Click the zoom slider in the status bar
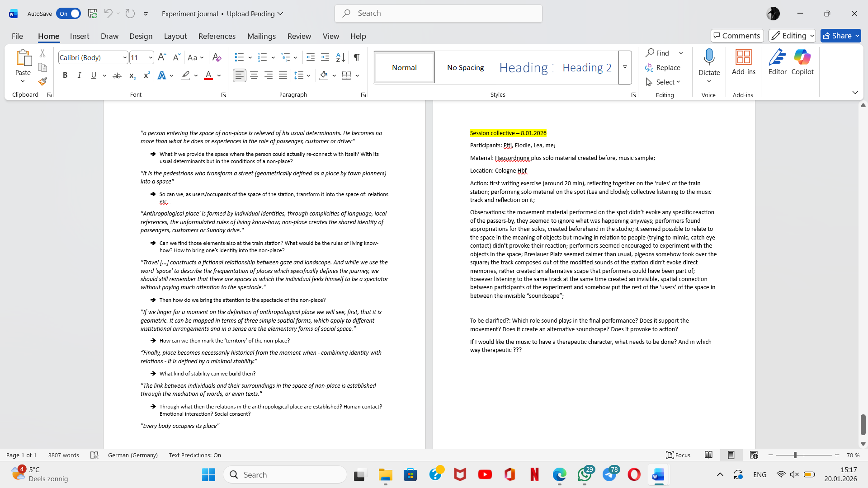Viewport: 868px width, 488px height. point(795,455)
